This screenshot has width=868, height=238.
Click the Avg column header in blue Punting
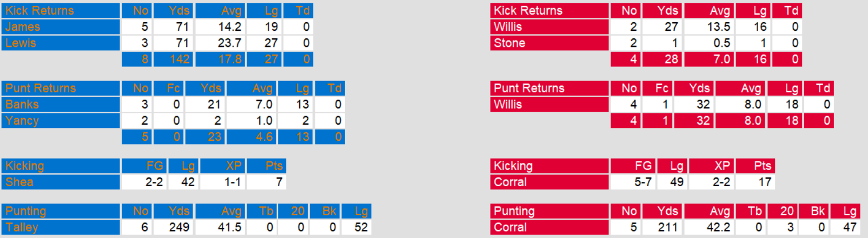click(221, 212)
